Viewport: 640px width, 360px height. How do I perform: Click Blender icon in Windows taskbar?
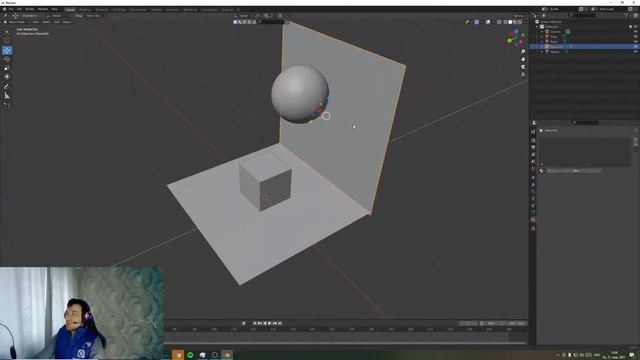tap(227, 355)
